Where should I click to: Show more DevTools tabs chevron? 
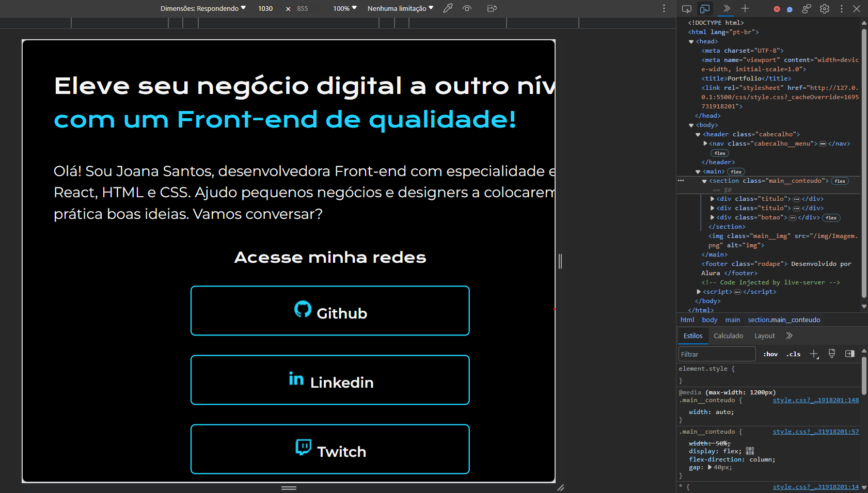(727, 8)
